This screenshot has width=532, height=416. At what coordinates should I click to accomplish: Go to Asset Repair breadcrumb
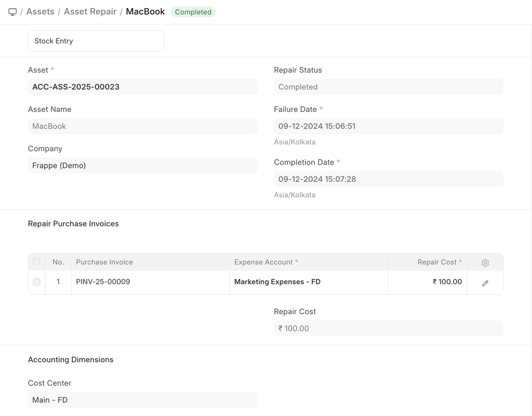coord(90,12)
